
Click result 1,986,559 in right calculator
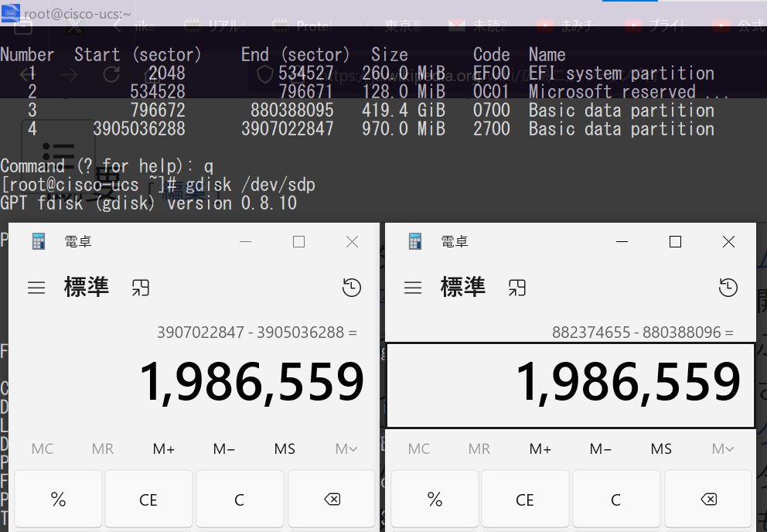click(x=628, y=383)
